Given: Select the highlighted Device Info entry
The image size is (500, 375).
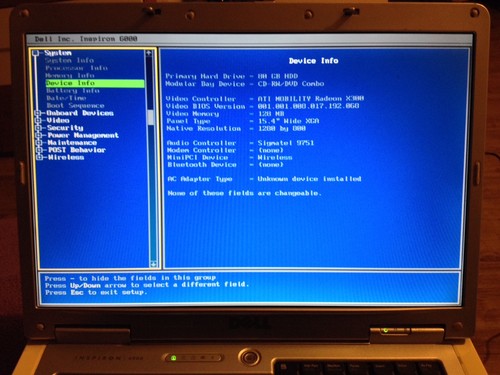Looking at the screenshot, I should (95, 83).
